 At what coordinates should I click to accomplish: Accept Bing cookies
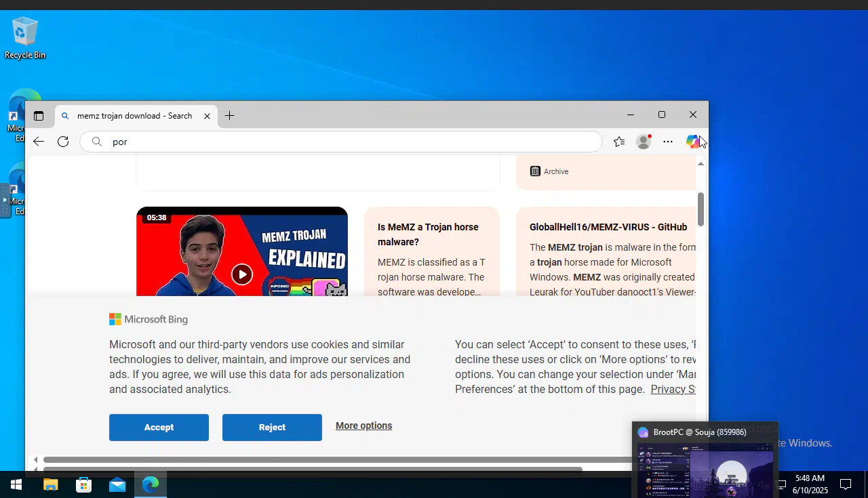(159, 428)
